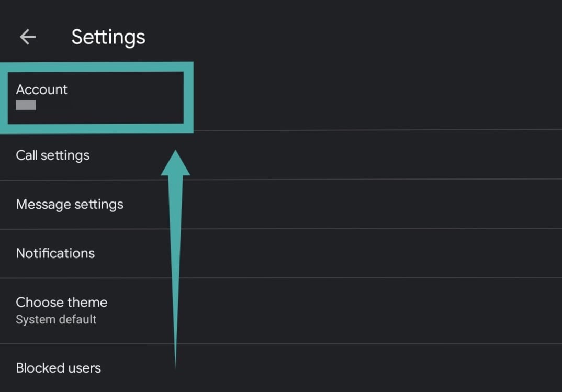Tap the 'Call' word in Call settings
The width and height of the screenshot is (562, 392).
tap(27, 155)
